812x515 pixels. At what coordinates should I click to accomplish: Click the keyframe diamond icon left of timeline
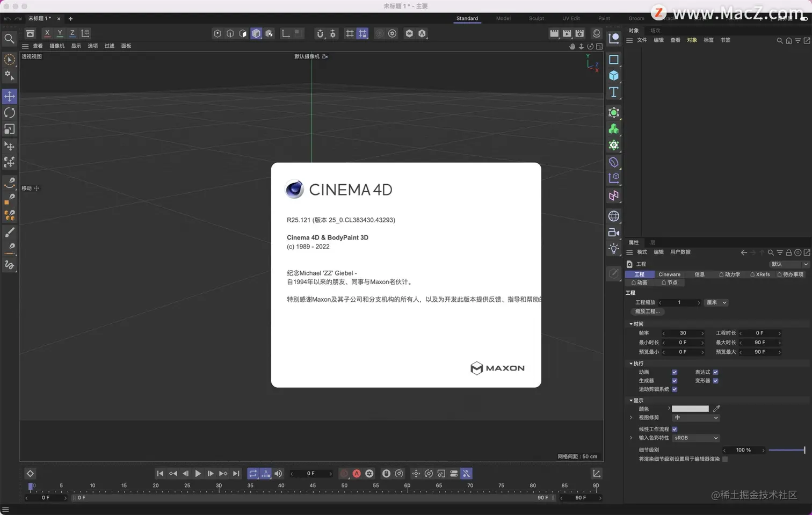point(30,474)
